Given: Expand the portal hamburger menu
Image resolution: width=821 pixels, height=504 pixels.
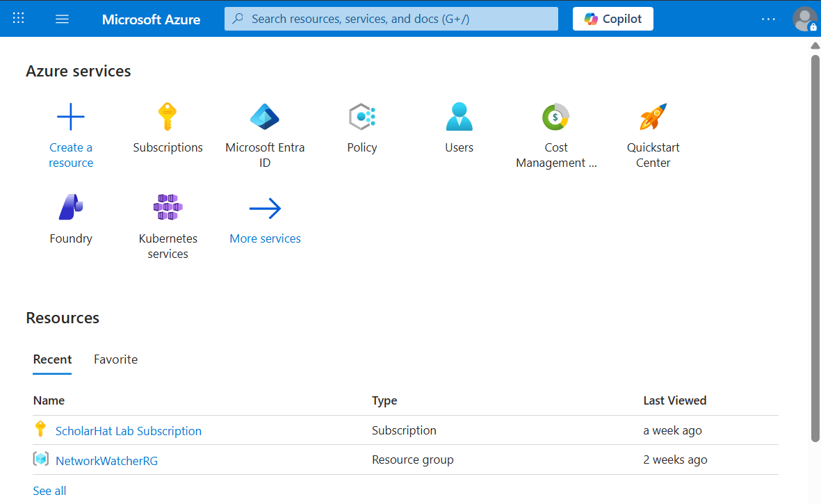Looking at the screenshot, I should click(x=62, y=19).
